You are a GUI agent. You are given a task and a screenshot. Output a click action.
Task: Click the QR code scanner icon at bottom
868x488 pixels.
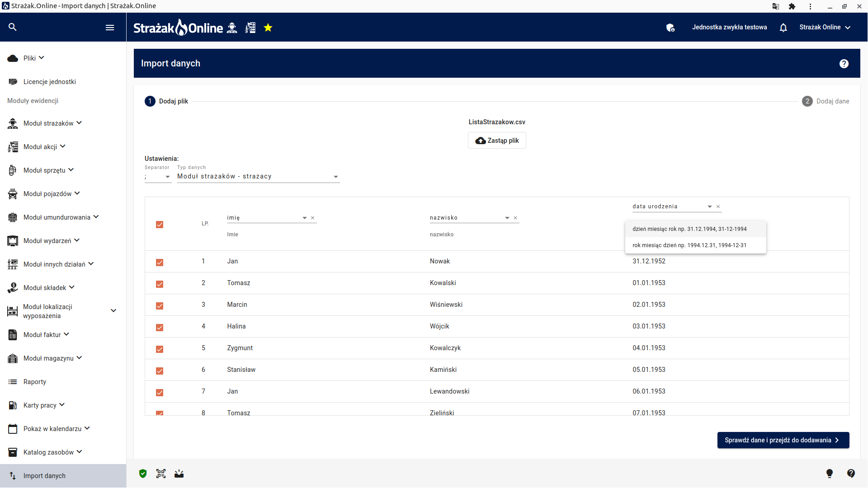pos(161,474)
